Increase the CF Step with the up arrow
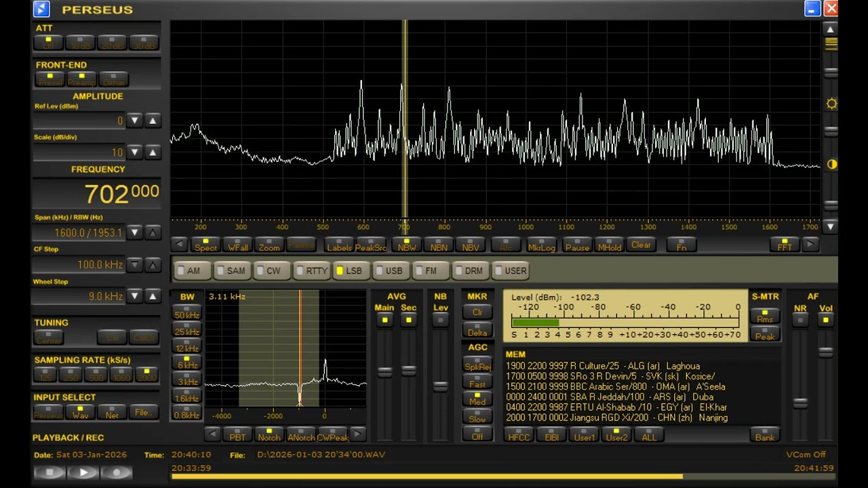 pyautogui.click(x=153, y=264)
